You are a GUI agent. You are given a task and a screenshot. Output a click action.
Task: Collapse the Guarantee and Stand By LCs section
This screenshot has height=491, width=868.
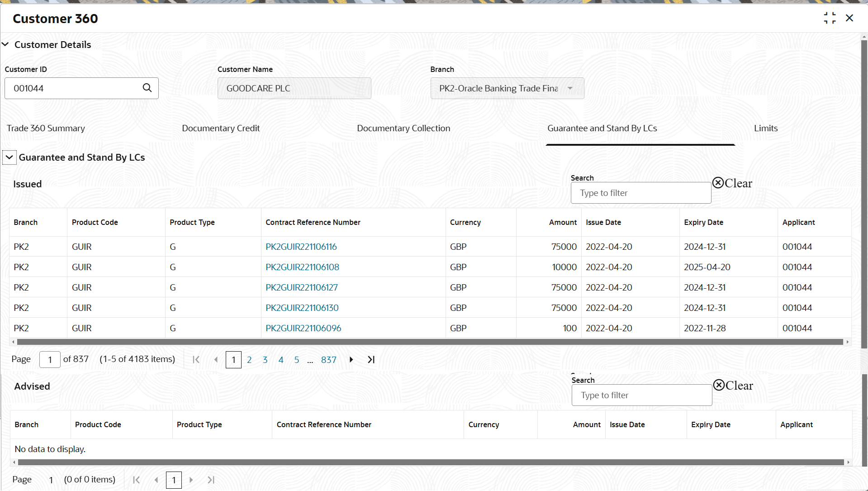click(9, 157)
